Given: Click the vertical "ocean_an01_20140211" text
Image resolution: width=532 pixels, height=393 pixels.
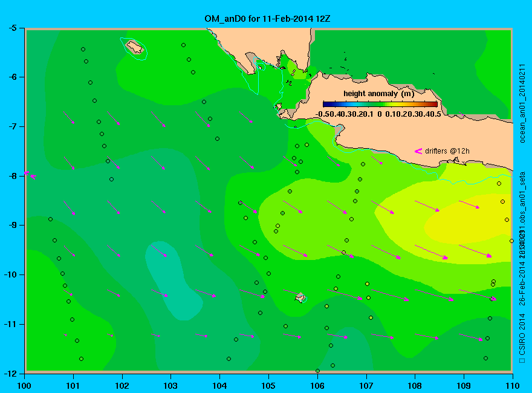Looking at the screenshot, I should 522,103.
